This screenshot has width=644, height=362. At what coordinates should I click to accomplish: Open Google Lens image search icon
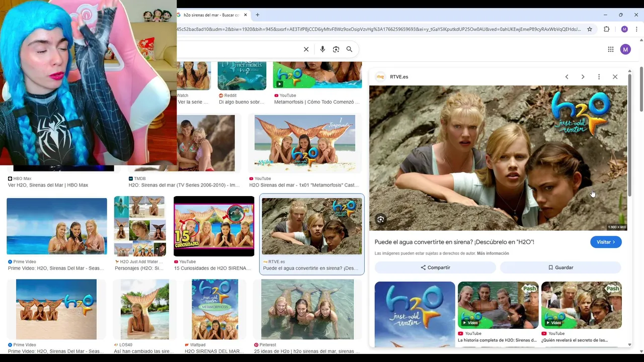[x=336, y=49]
